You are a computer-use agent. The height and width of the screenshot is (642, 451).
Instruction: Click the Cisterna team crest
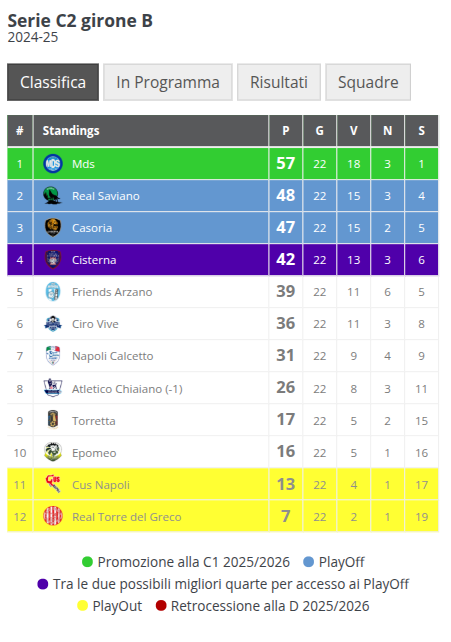(x=53, y=260)
